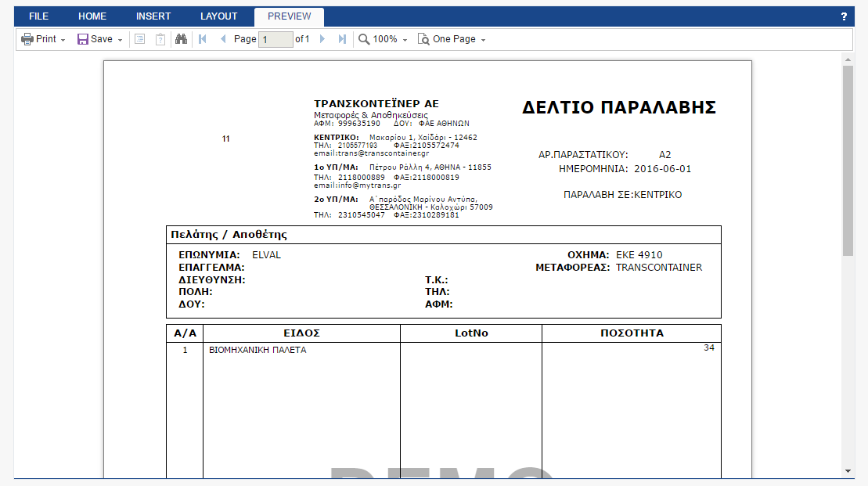Switch to the HOME tab

pos(92,16)
